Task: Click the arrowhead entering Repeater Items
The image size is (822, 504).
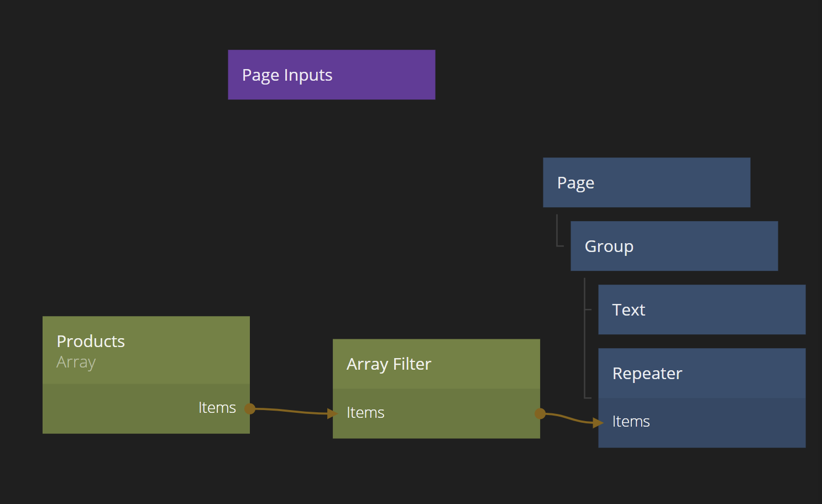Action: click(x=597, y=423)
